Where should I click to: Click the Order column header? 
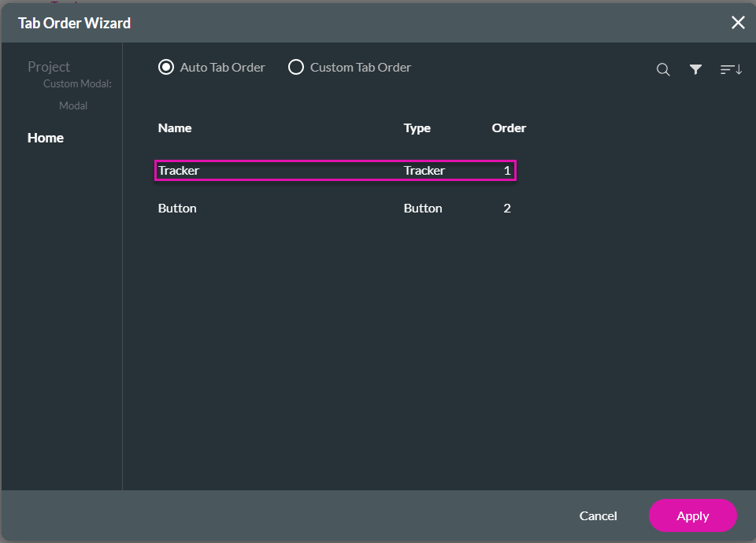[509, 128]
